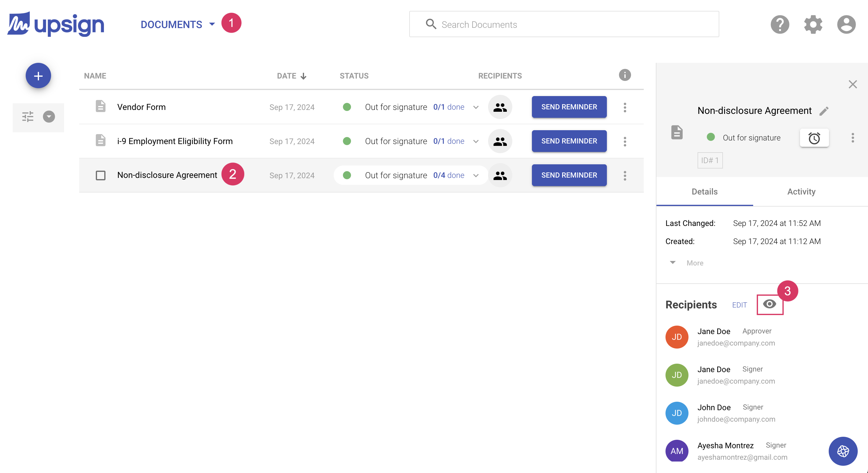Click the reminder alarm clock icon
This screenshot has height=473, width=868.
pos(814,138)
